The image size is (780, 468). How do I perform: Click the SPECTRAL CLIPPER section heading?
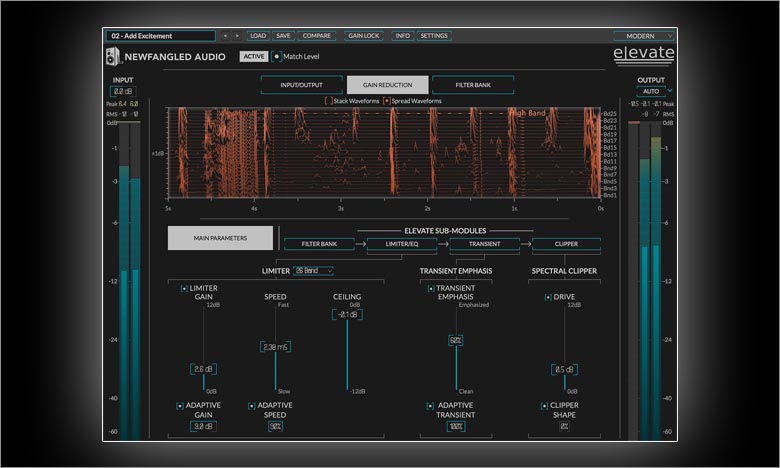(564, 271)
